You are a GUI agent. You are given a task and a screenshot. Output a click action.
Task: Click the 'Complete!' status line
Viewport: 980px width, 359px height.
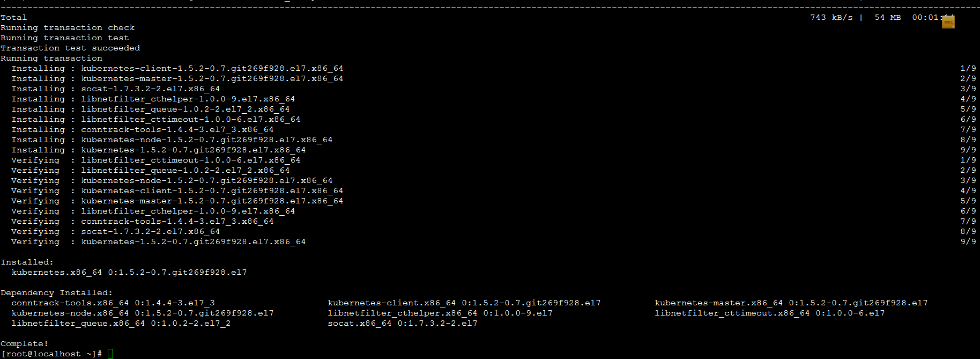coord(25,343)
